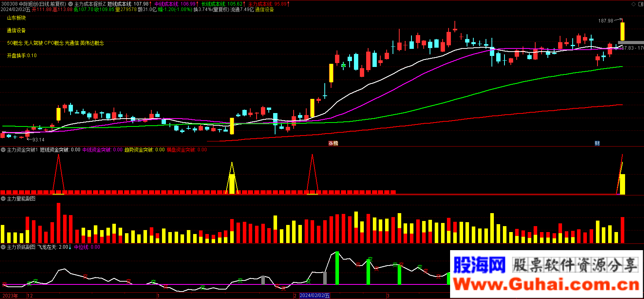Click the gray current price bar

pos(631,43)
